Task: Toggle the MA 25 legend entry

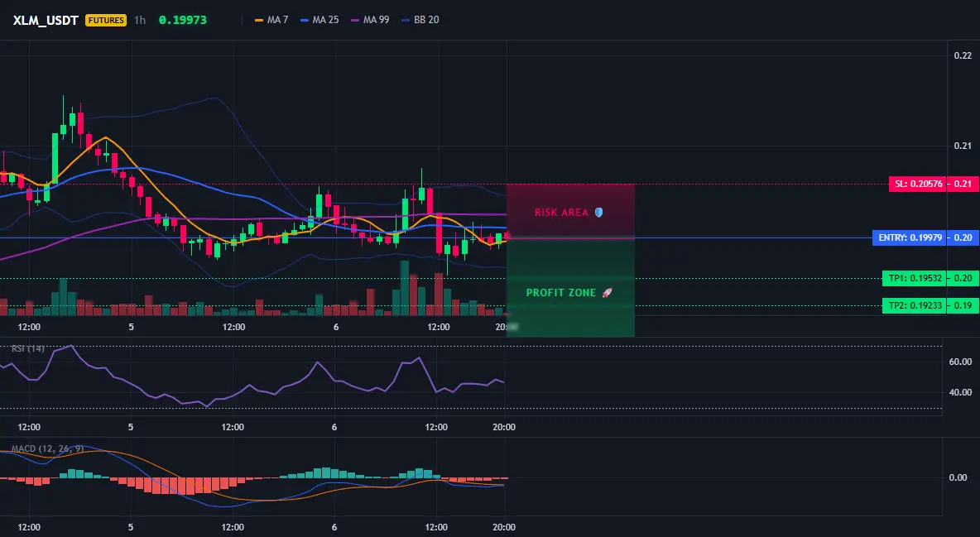Action: 319,20
